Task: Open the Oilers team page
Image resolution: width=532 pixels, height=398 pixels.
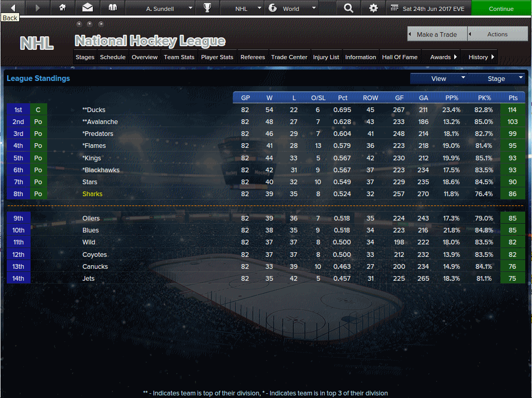Action: [91, 218]
